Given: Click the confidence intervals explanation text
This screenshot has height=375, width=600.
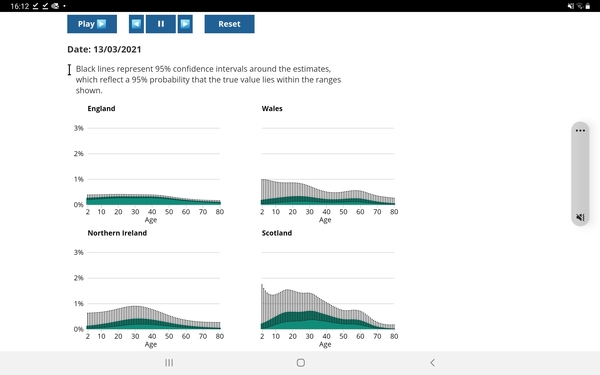Looking at the screenshot, I should (208, 80).
